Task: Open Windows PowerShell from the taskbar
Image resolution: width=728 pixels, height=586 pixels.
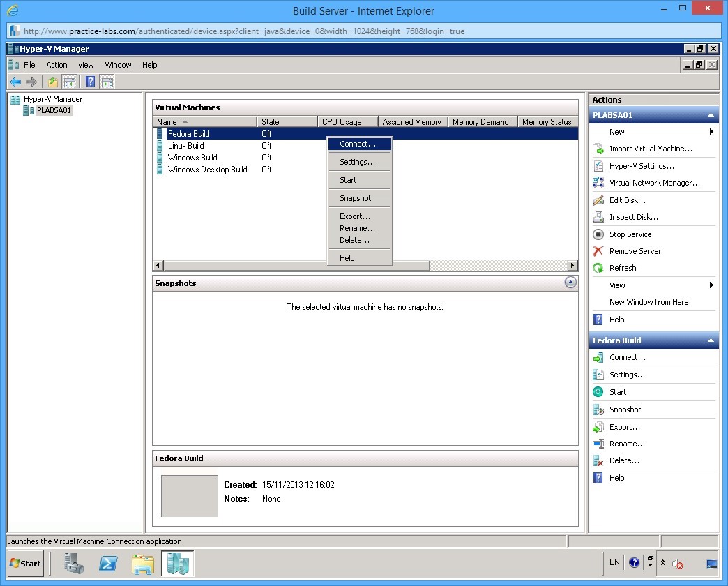Action: pyautogui.click(x=108, y=563)
